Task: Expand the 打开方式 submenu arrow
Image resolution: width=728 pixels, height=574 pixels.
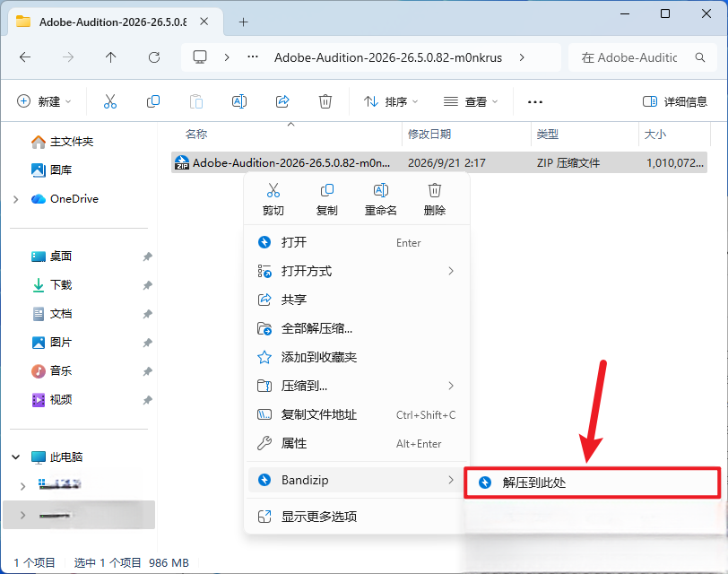Action: (x=451, y=271)
